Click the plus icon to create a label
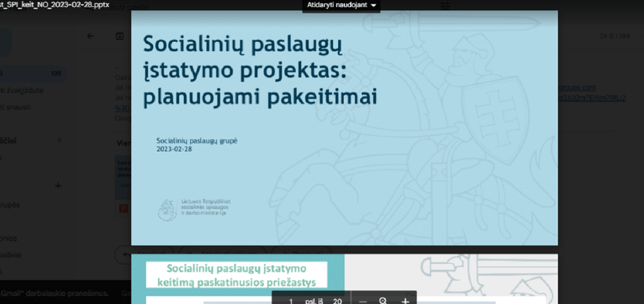Screen dimensions: 644x304 click(x=58, y=185)
